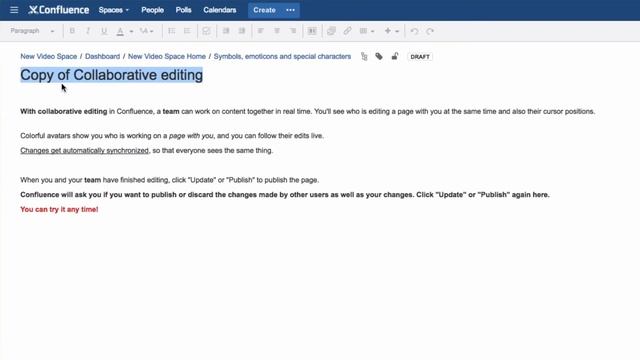Align text to the right
This screenshot has width=640, height=360.
[x=293, y=31]
